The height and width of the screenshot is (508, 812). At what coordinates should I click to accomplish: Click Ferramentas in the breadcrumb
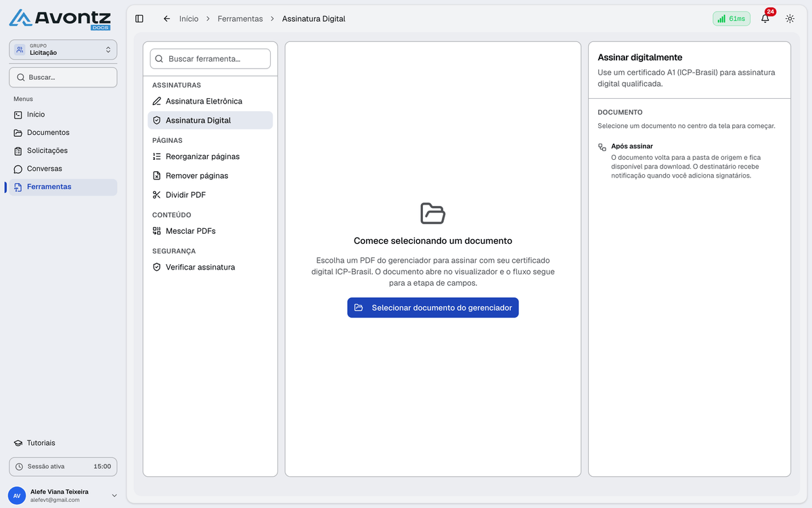[x=240, y=19]
